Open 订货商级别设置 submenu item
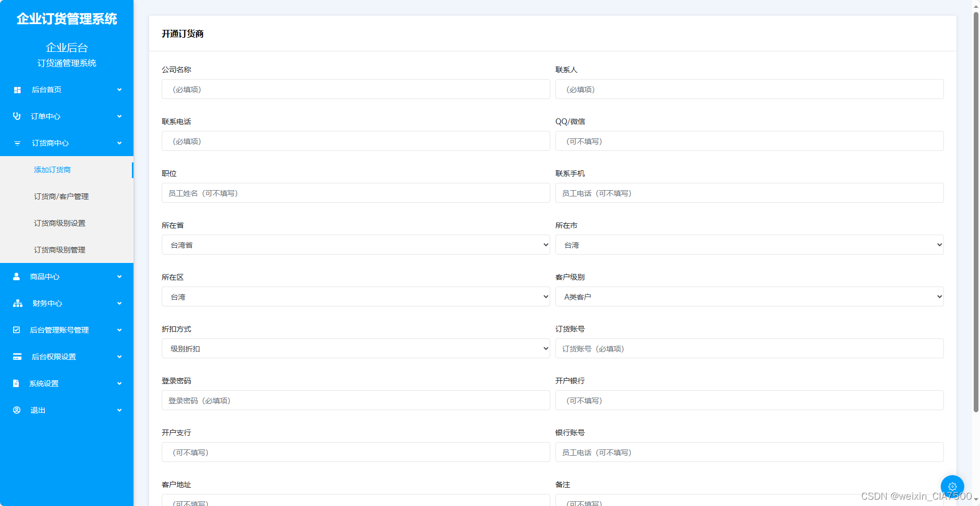Image resolution: width=980 pixels, height=506 pixels. (x=60, y=223)
